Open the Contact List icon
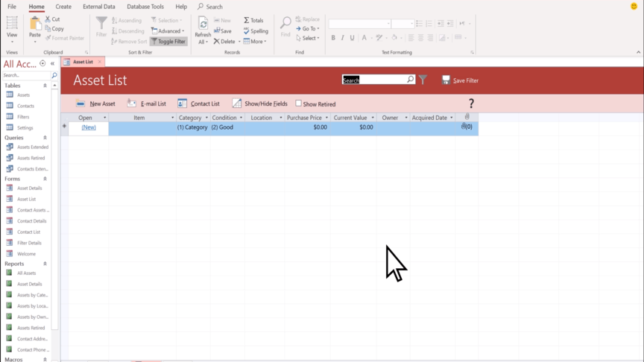Screen dimensions: 644x362 click(182, 104)
